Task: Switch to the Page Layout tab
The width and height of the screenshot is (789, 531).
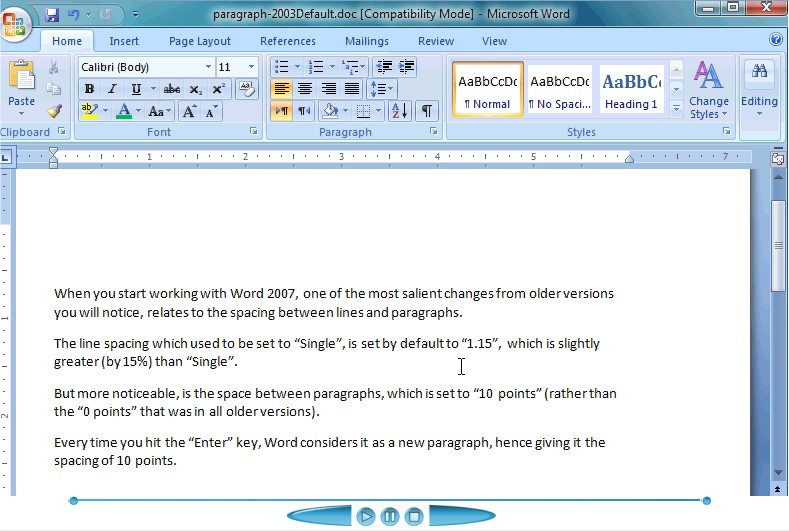Action: point(200,41)
